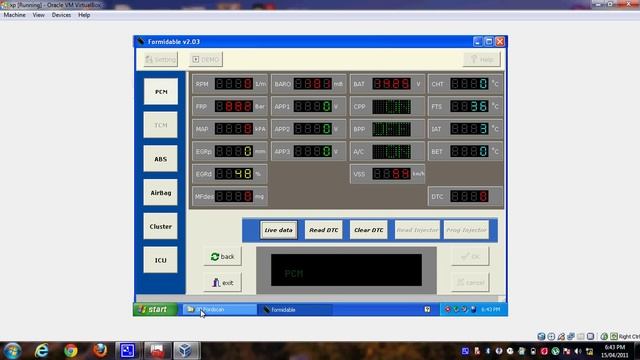
Task: Minimize the Formidable window
Action: (x=478, y=41)
